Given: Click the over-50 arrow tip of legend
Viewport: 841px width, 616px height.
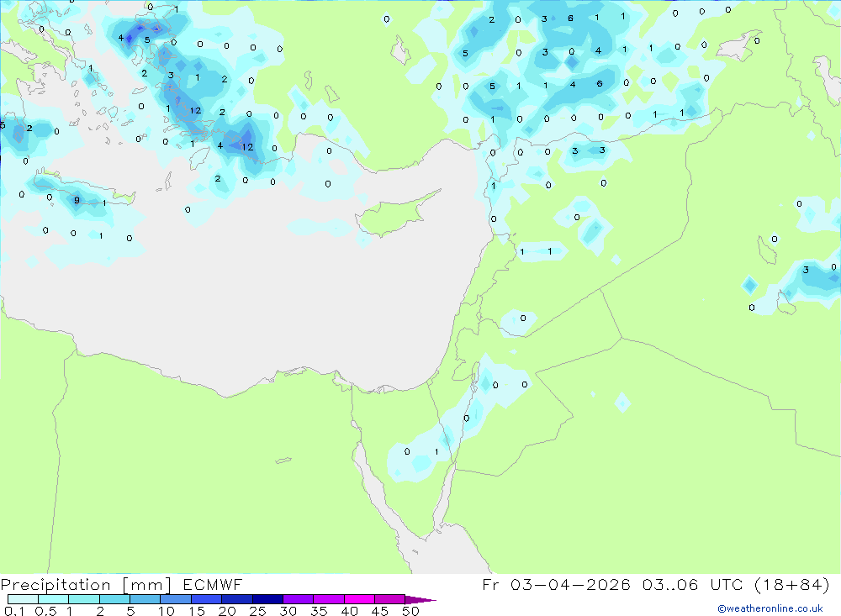Looking at the screenshot, I should click(x=420, y=599).
